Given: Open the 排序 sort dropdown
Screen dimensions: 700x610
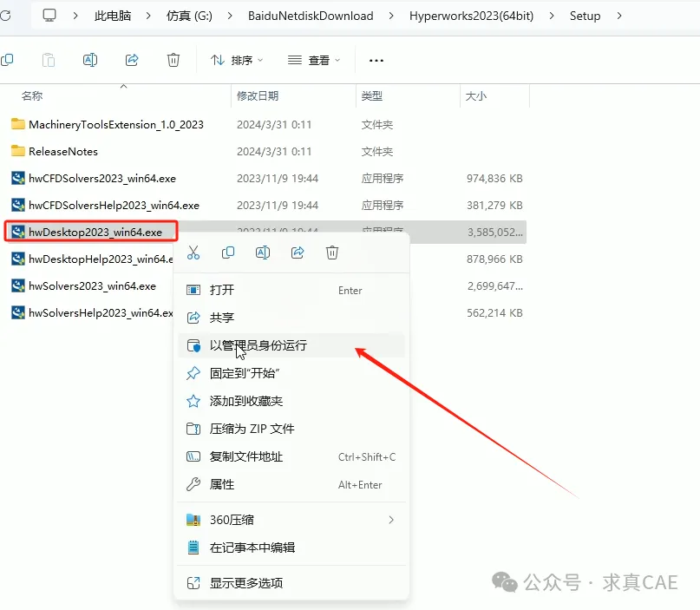Looking at the screenshot, I should coord(237,60).
